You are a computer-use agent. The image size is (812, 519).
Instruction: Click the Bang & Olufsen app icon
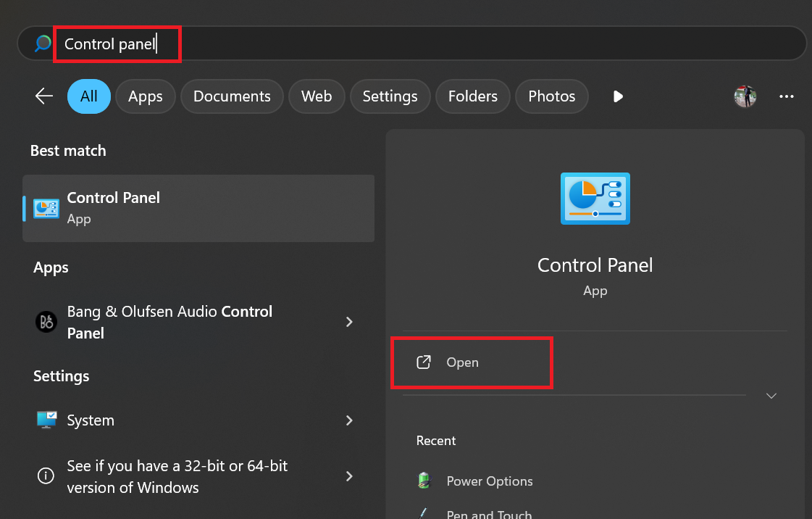(x=46, y=322)
